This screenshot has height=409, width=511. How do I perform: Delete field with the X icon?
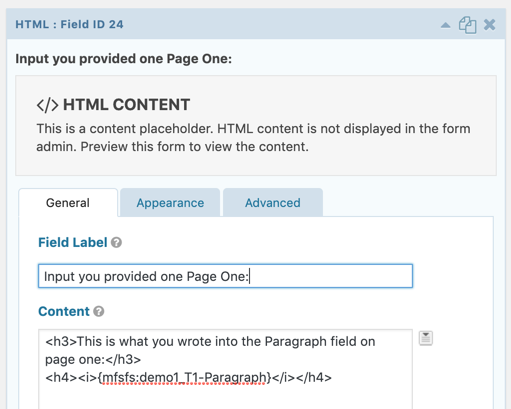pyautogui.click(x=489, y=25)
